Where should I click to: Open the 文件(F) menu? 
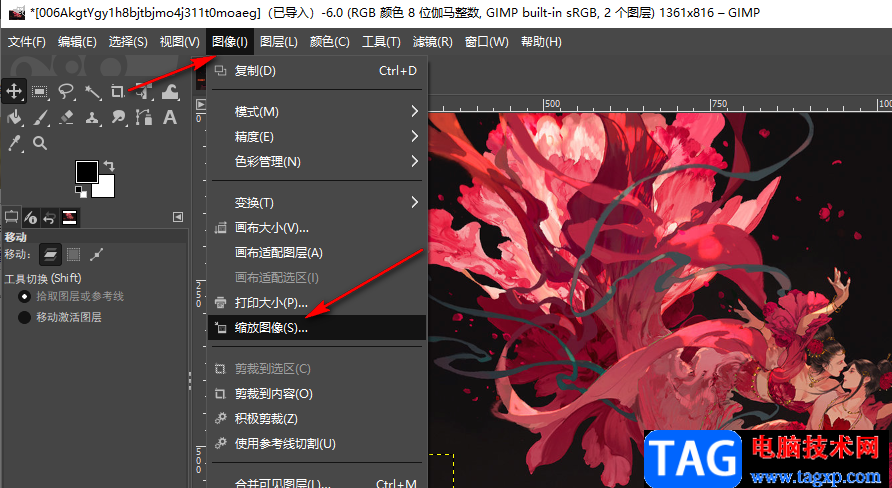(27, 42)
